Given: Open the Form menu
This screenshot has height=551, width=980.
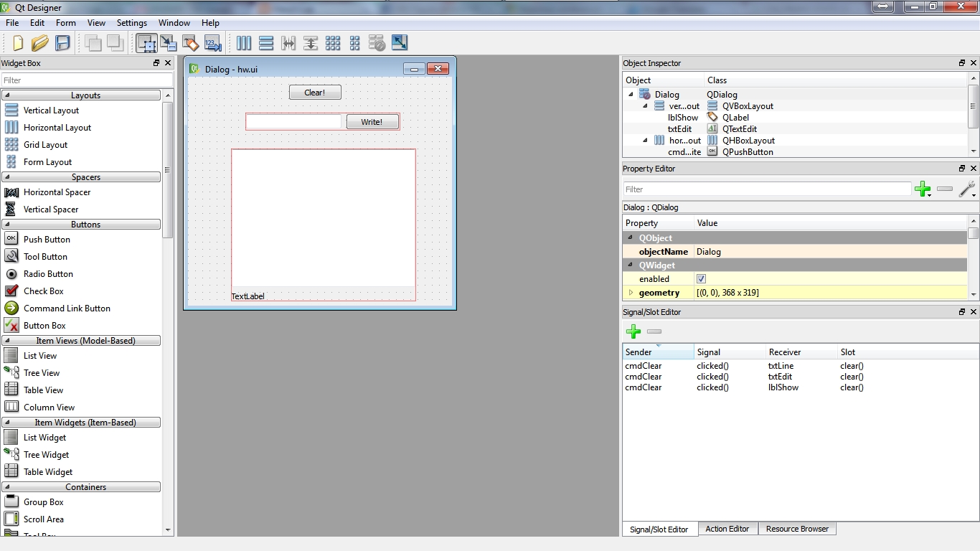Looking at the screenshot, I should tap(65, 22).
